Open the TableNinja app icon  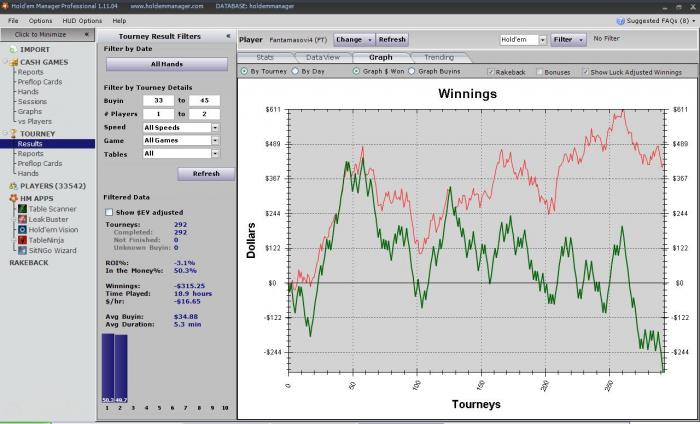[22, 240]
